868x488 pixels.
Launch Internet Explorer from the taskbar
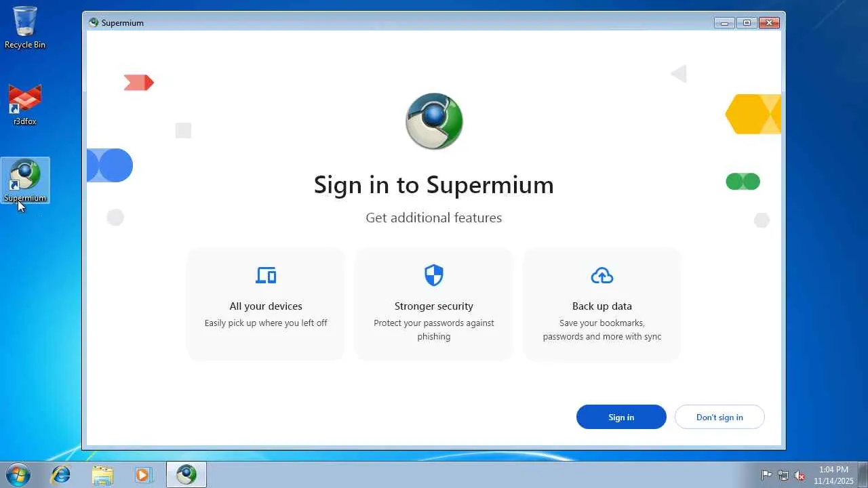click(61, 475)
